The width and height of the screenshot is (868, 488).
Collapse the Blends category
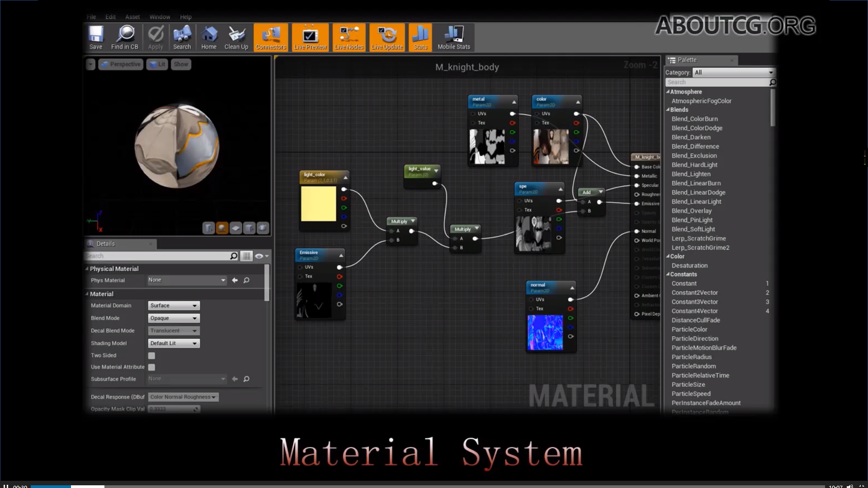[668, 110]
